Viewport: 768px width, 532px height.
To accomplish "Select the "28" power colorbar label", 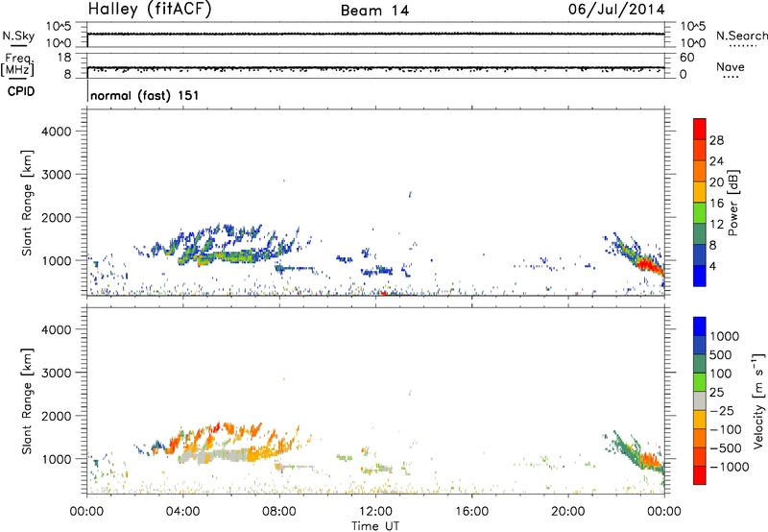I will (x=716, y=140).
